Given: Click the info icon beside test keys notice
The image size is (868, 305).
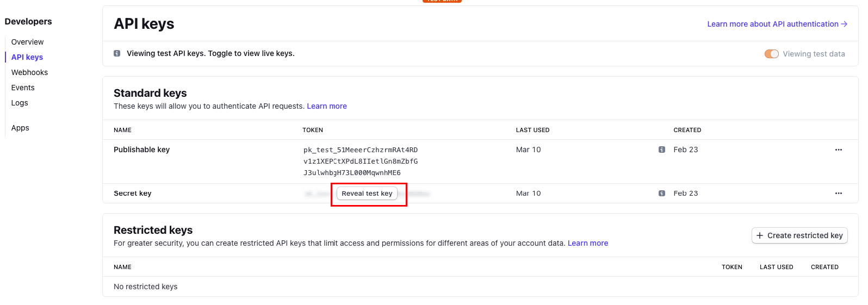Looking at the screenshot, I should 117,53.
